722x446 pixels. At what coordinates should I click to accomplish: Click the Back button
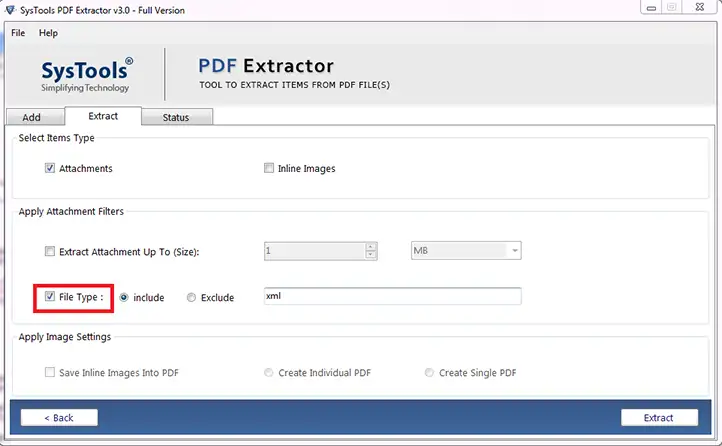pyautogui.click(x=59, y=417)
